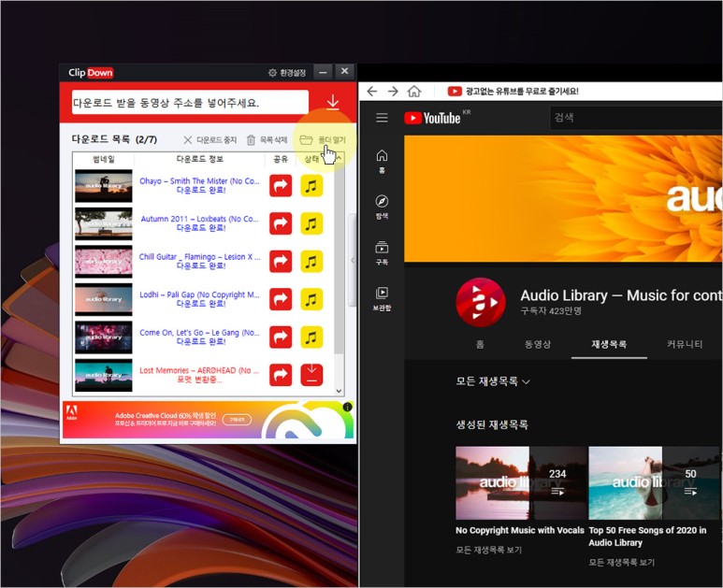The height and width of the screenshot is (588, 723).
Task: Share the Ohayo – Smith The Mister download
Action: [281, 186]
